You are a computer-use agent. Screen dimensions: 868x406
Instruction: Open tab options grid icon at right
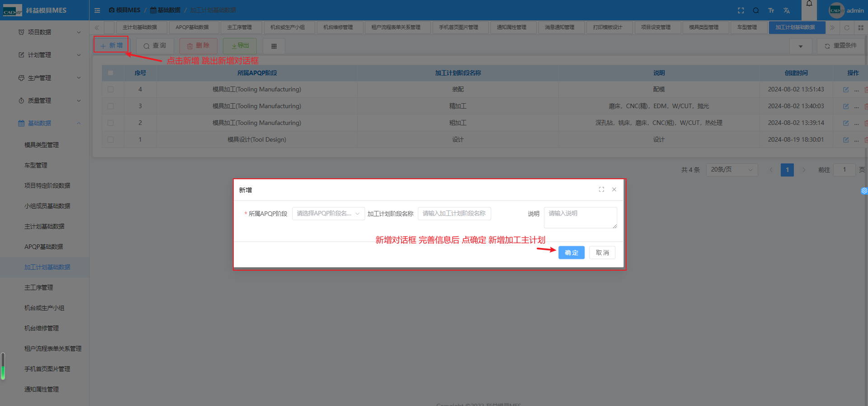click(x=861, y=28)
